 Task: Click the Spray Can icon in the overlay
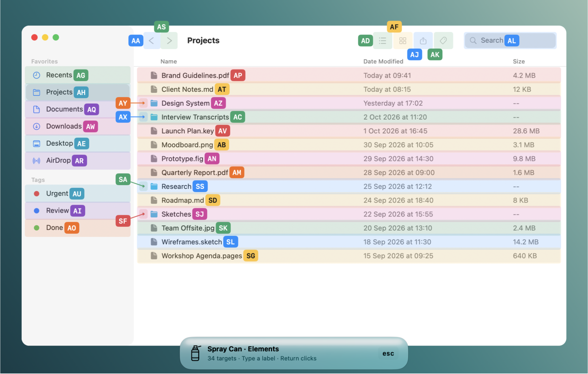[195, 353]
